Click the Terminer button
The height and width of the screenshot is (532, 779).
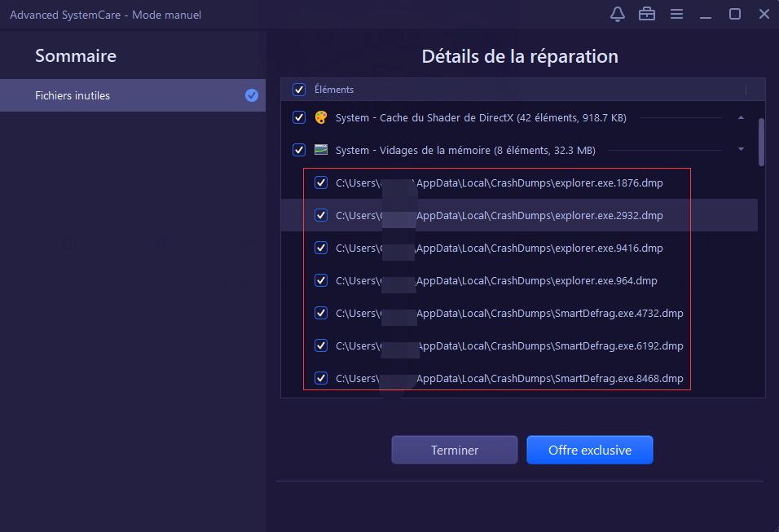coord(455,450)
